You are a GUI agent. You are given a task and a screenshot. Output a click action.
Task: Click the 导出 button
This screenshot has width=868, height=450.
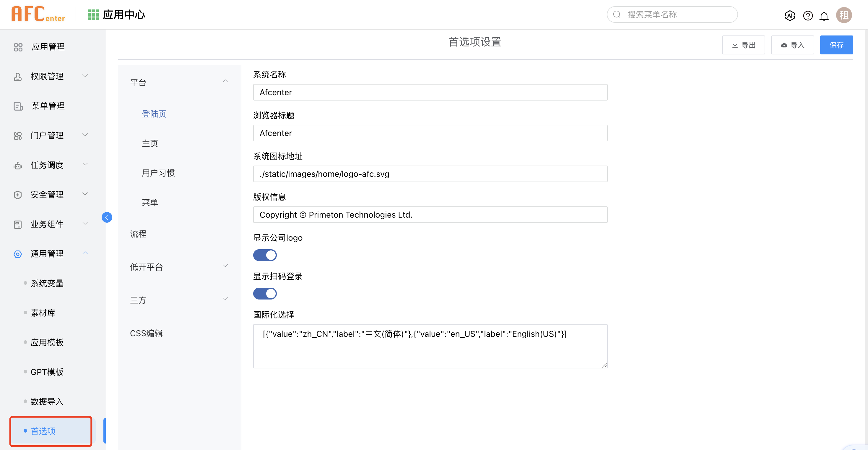pyautogui.click(x=743, y=45)
